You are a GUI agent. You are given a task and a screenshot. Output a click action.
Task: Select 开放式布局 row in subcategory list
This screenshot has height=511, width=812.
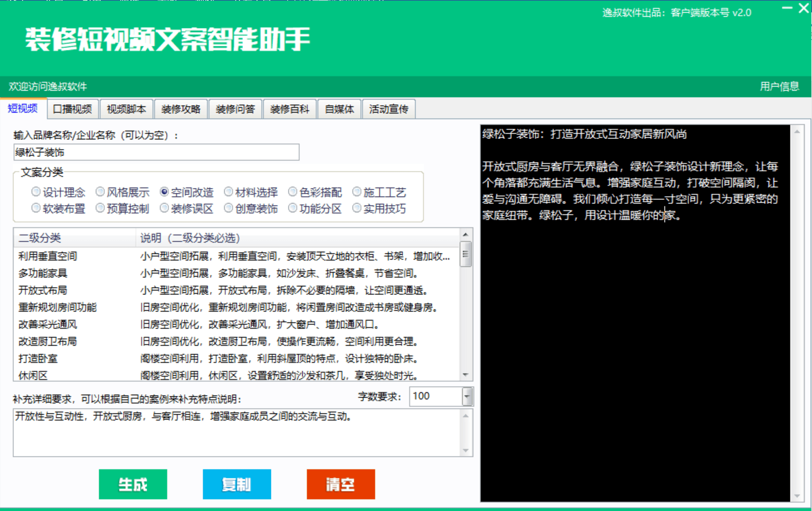(43, 290)
